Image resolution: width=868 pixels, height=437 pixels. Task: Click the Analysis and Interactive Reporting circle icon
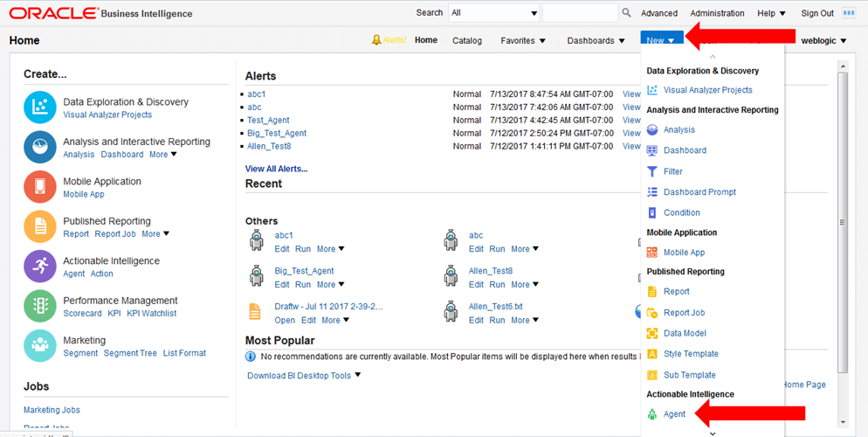(40, 148)
